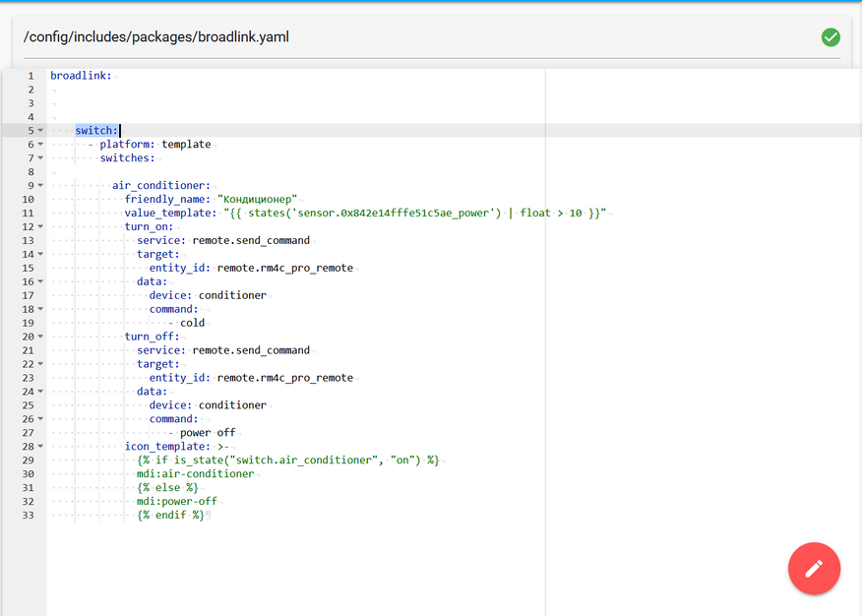
Task: Click 'entity_id:' key on line 23
Action: click(180, 378)
